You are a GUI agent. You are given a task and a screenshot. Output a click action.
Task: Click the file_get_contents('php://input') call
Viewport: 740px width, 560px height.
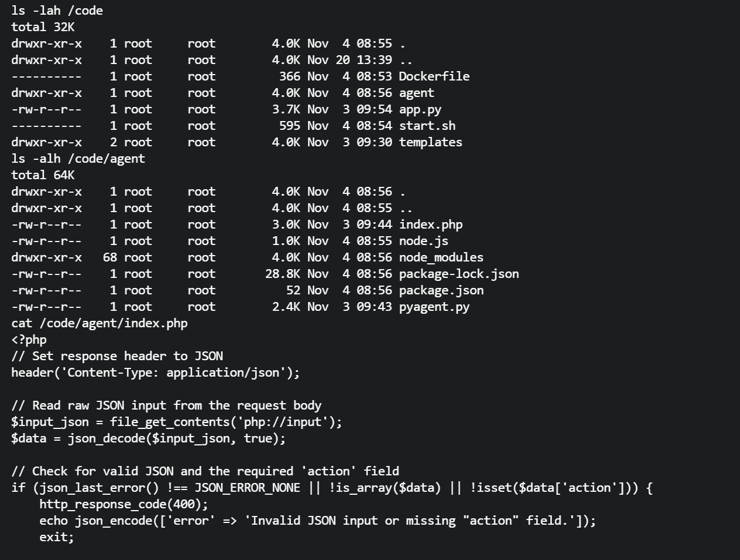click(x=226, y=422)
